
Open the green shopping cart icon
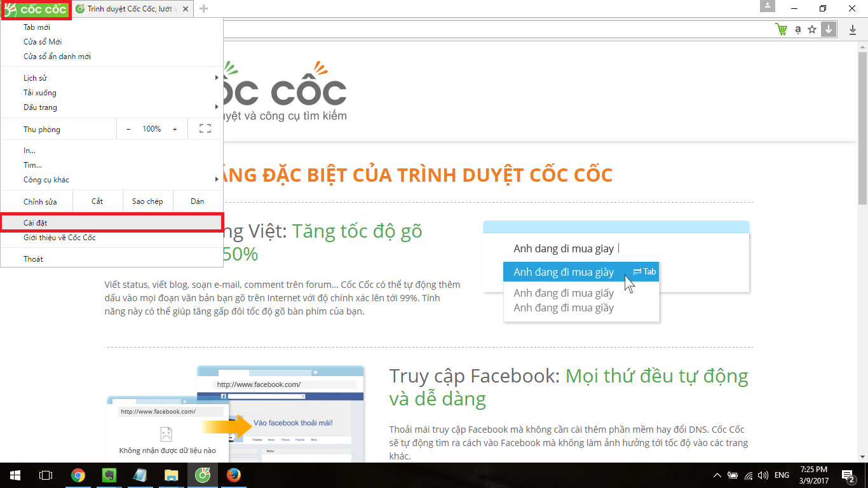coord(780,29)
